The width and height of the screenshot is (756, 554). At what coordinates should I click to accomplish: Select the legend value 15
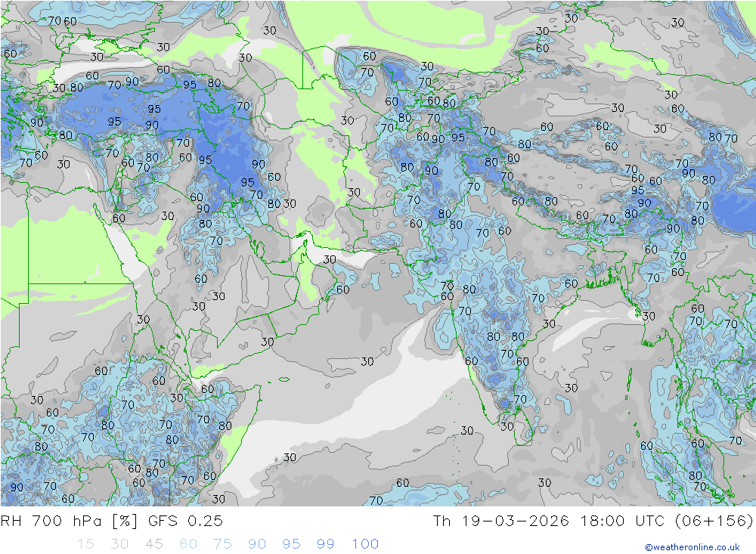(85, 544)
